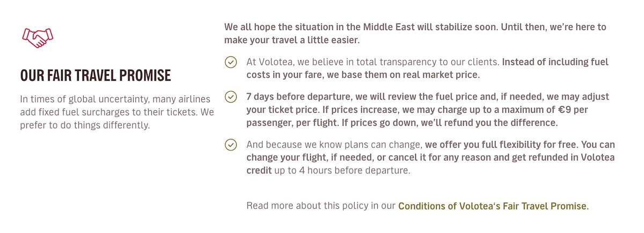Click 'And because we know plans can change'
644x233 pixels.
click(x=334, y=144)
